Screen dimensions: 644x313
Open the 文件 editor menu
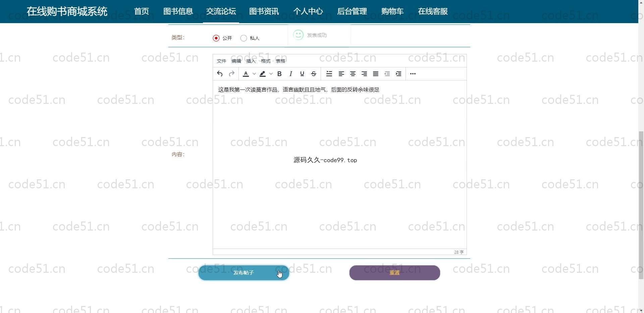(x=221, y=61)
